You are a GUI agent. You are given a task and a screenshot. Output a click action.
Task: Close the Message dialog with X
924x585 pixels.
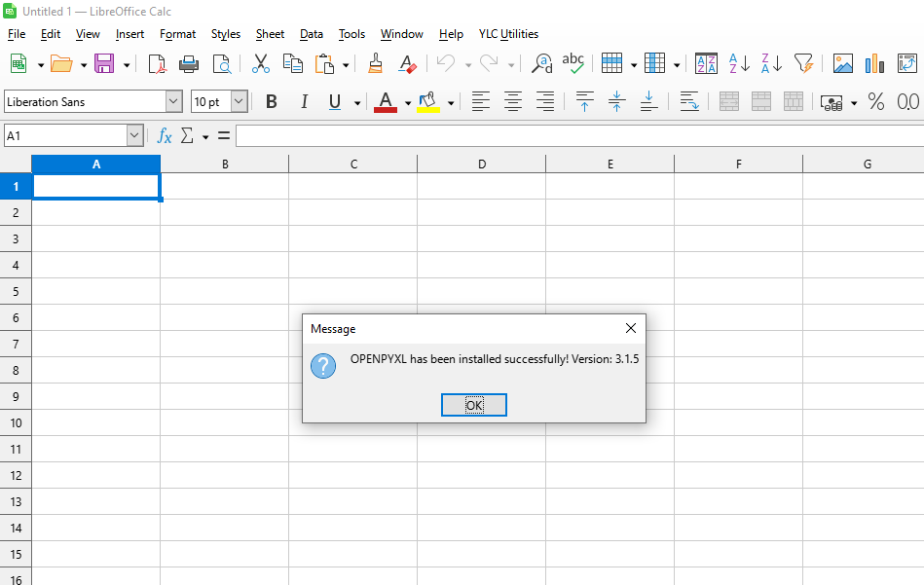pyautogui.click(x=630, y=328)
